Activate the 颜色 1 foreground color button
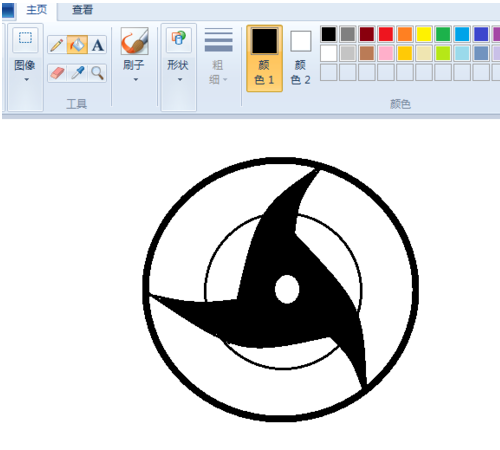Image resolution: width=500 pixels, height=450 pixels. 264,58
